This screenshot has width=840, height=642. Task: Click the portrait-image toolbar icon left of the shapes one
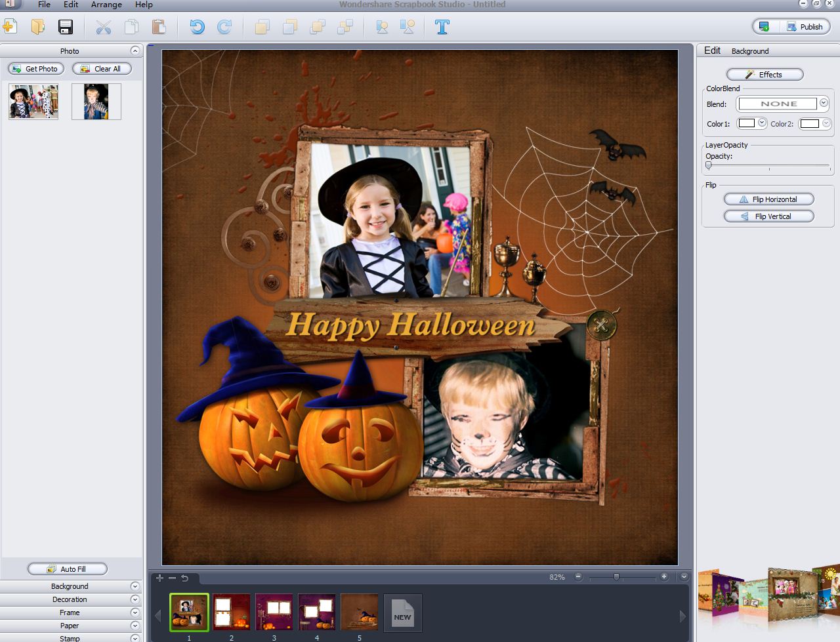click(x=382, y=27)
